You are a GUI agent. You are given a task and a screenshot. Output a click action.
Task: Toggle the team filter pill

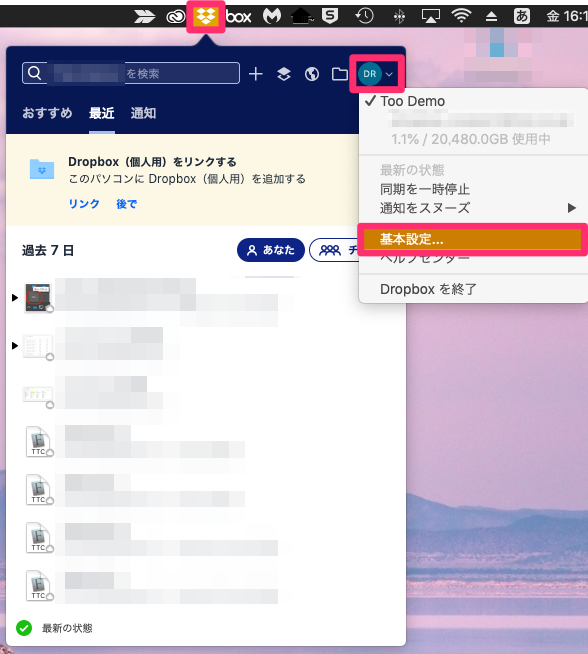coord(334,250)
